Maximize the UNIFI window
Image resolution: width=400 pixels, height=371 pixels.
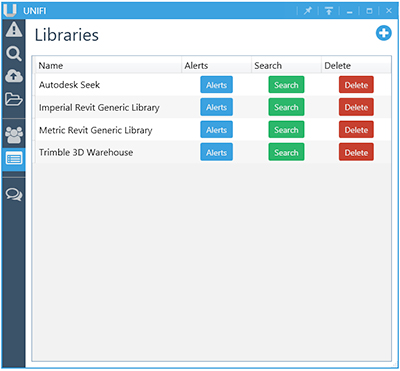click(369, 11)
